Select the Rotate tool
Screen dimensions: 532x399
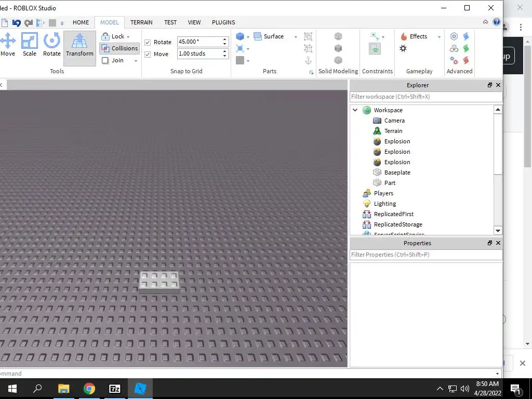tap(51, 45)
